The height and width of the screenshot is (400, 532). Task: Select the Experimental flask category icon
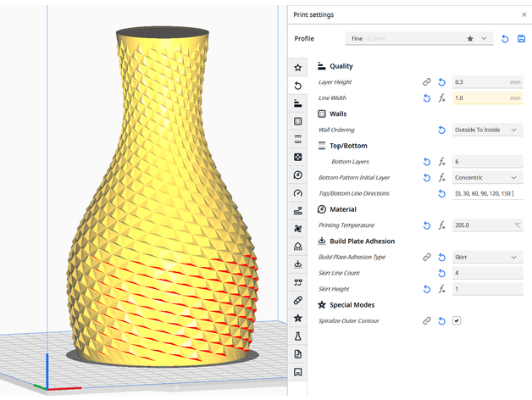(297, 336)
